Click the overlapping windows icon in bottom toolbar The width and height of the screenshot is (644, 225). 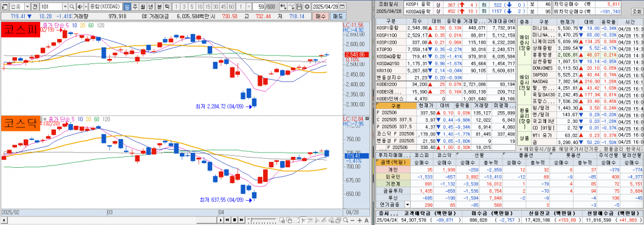coord(289,221)
